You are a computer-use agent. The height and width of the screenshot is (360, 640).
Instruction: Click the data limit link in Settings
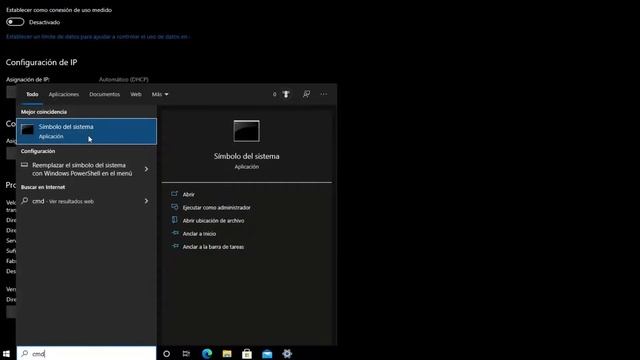[98, 37]
